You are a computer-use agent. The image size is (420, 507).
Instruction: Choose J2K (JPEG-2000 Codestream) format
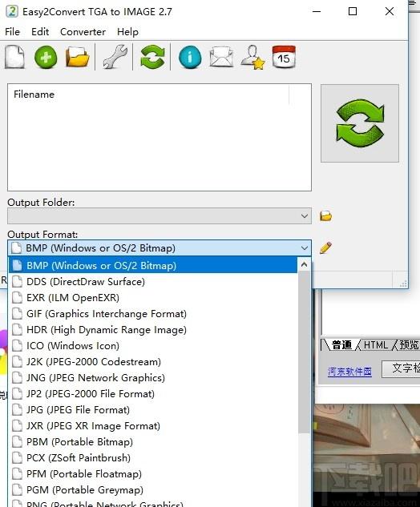152,361
